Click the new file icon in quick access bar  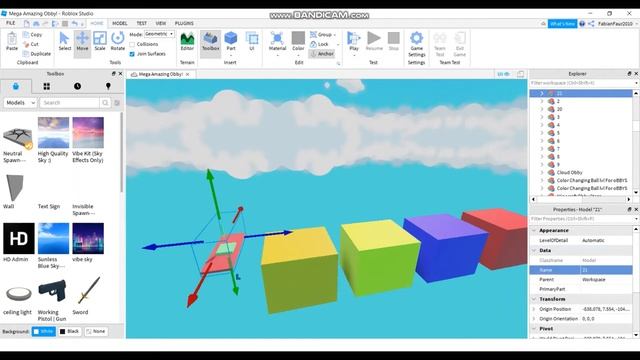(27, 24)
